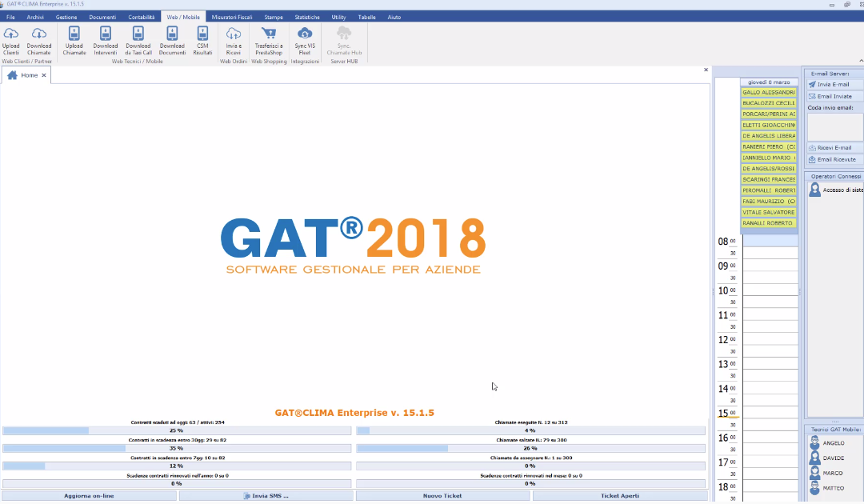Screen dimensions: 864x504
Task: Click the Ticket Aperti button
Action: tap(620, 496)
